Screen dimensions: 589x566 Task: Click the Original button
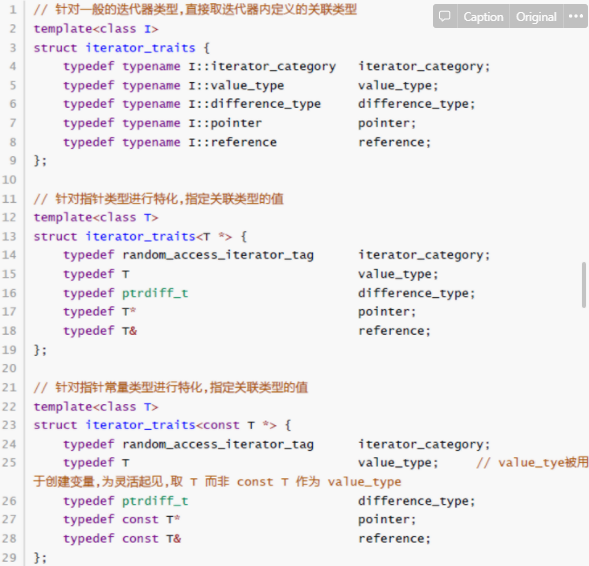coord(536,17)
